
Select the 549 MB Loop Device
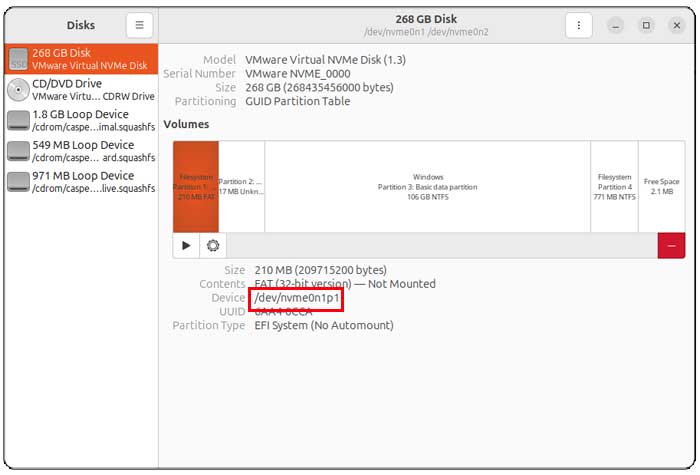(81, 151)
